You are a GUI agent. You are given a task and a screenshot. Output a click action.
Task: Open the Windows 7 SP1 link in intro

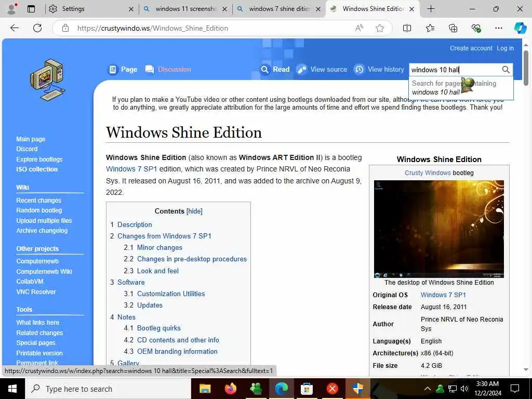click(131, 169)
